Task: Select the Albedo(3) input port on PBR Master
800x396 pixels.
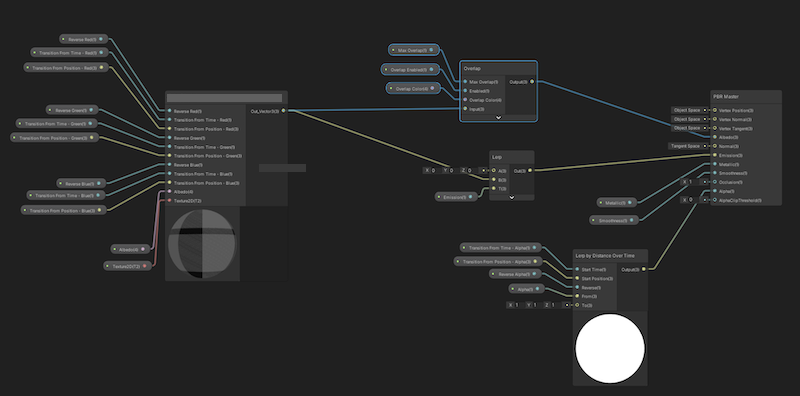Action: [x=714, y=137]
